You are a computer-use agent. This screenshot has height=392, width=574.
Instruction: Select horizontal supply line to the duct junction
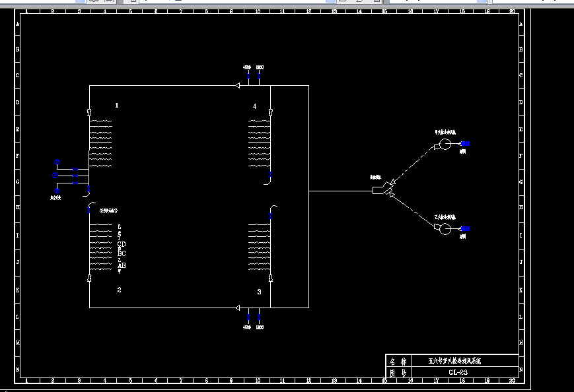click(341, 191)
